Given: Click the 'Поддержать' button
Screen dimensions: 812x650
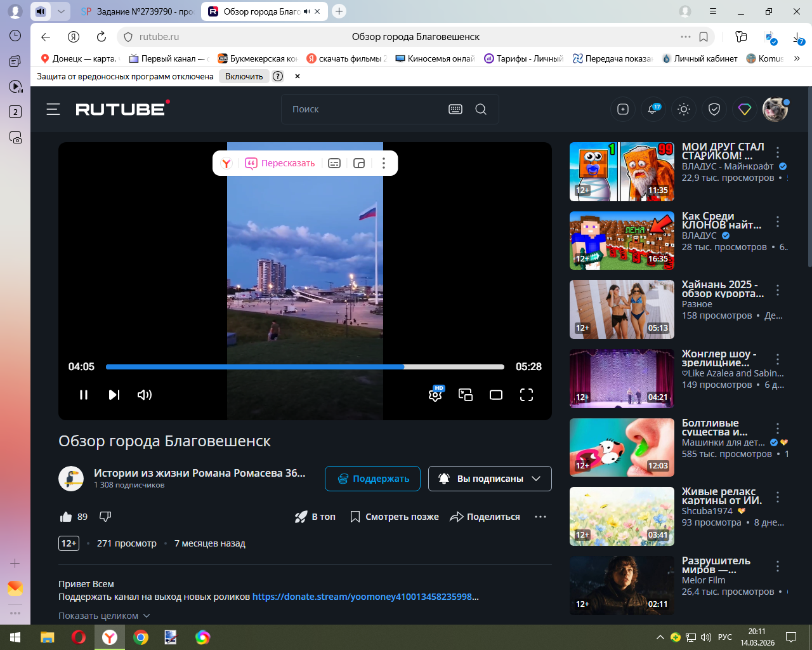Looking at the screenshot, I should [x=372, y=479].
